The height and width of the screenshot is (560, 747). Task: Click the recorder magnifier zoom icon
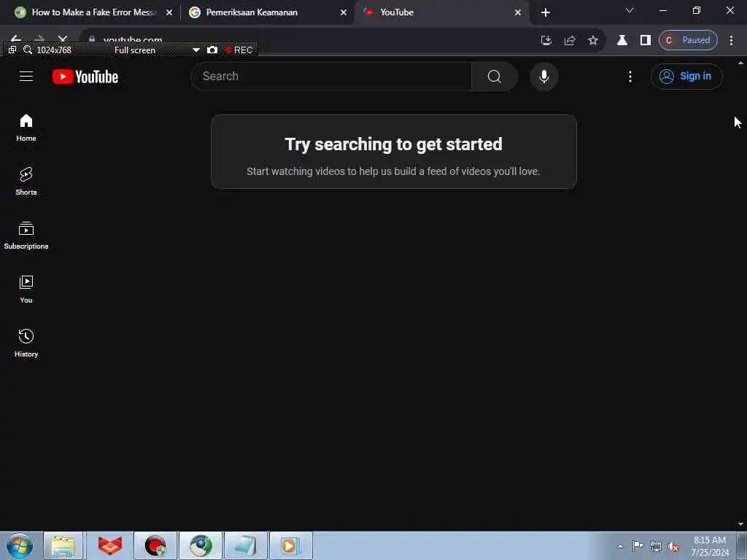28,50
